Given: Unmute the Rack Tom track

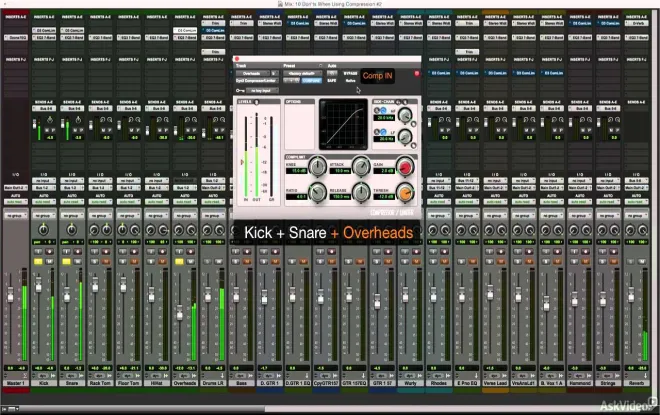Looking at the screenshot, I should [x=106, y=261].
